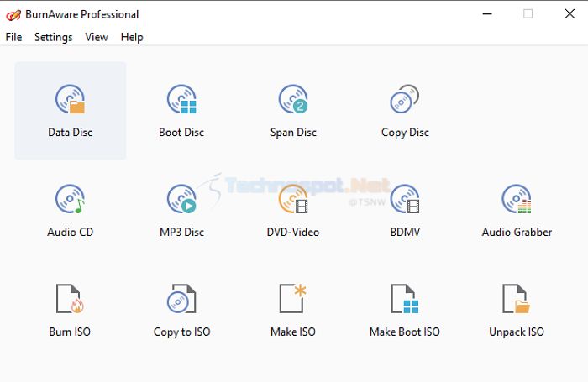This screenshot has width=588, height=382.
Task: Open the Unpack ISO tool
Action: 517,310
